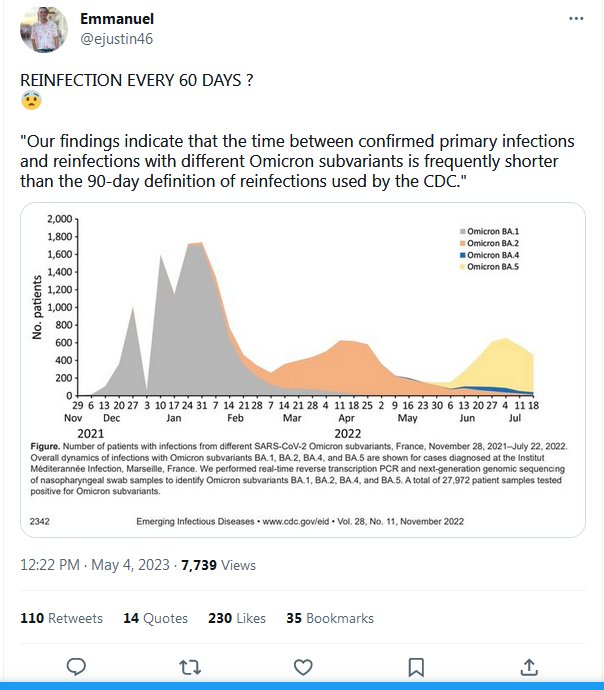Enlarge the Omicron subvariants chart image

[302, 370]
